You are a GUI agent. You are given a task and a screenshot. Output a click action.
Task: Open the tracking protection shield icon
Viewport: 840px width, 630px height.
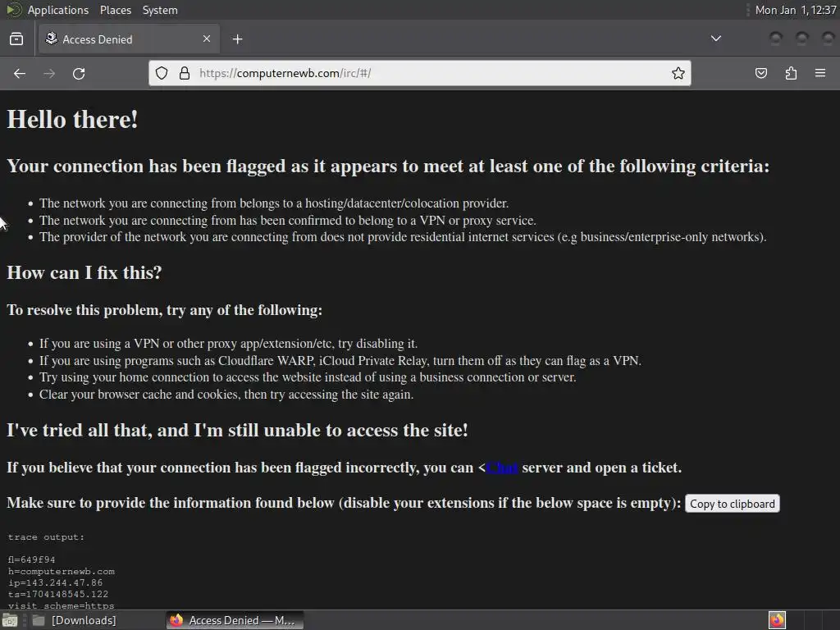tap(162, 73)
